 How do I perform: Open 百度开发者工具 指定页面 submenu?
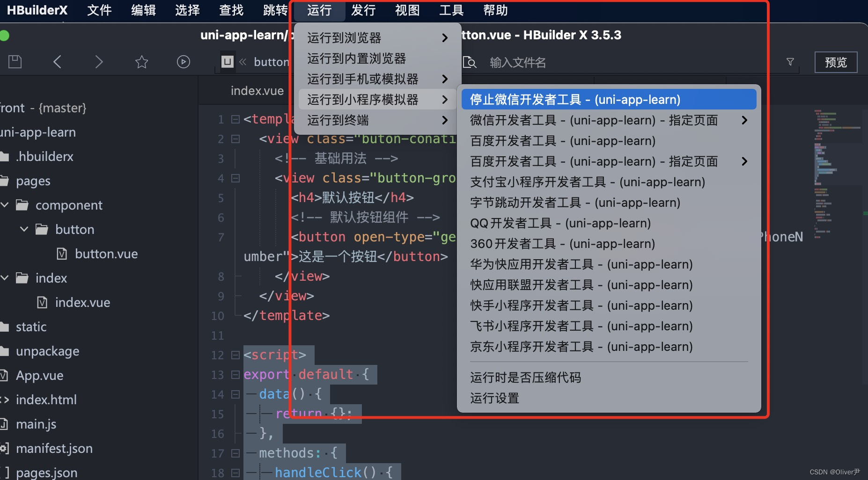click(609, 161)
